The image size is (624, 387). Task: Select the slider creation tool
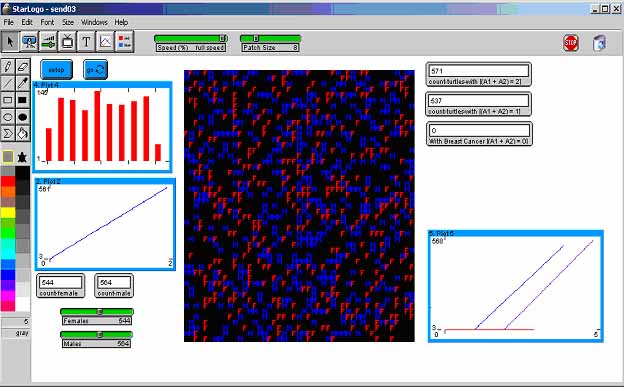pyautogui.click(x=49, y=42)
